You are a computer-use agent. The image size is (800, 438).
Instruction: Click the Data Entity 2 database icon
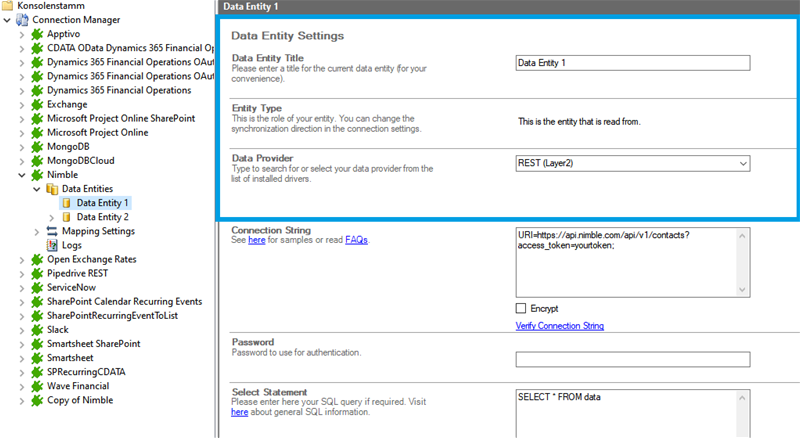67,217
